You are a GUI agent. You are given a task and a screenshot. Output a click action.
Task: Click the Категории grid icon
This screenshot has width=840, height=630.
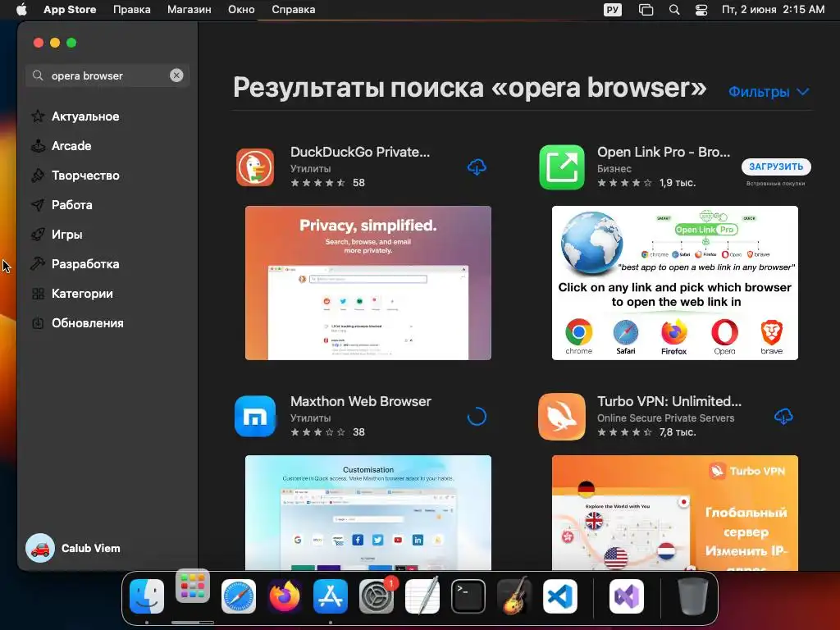(x=38, y=294)
